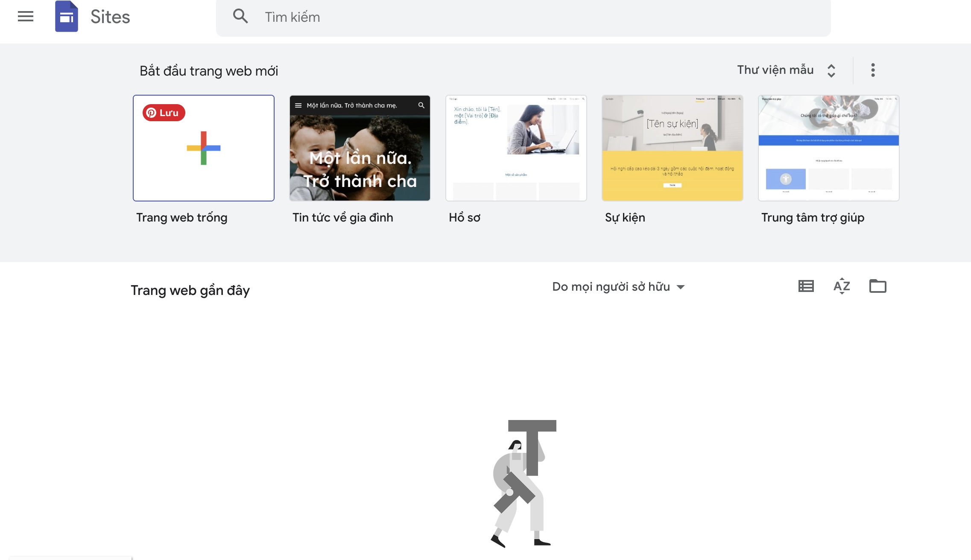Click the Trung tâm trợ giúp label
971x560 pixels.
[813, 218]
